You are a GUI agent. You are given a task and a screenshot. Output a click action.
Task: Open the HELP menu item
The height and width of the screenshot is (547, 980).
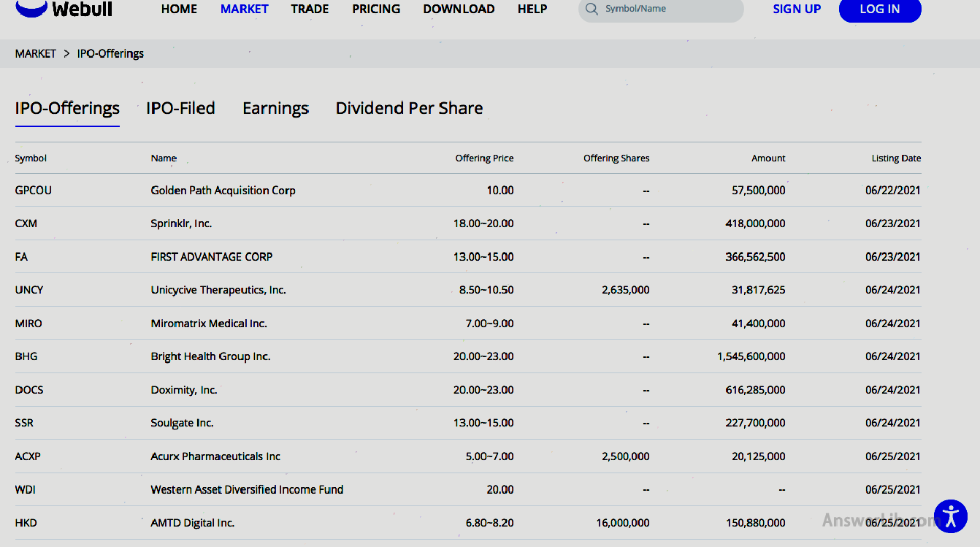pyautogui.click(x=532, y=9)
